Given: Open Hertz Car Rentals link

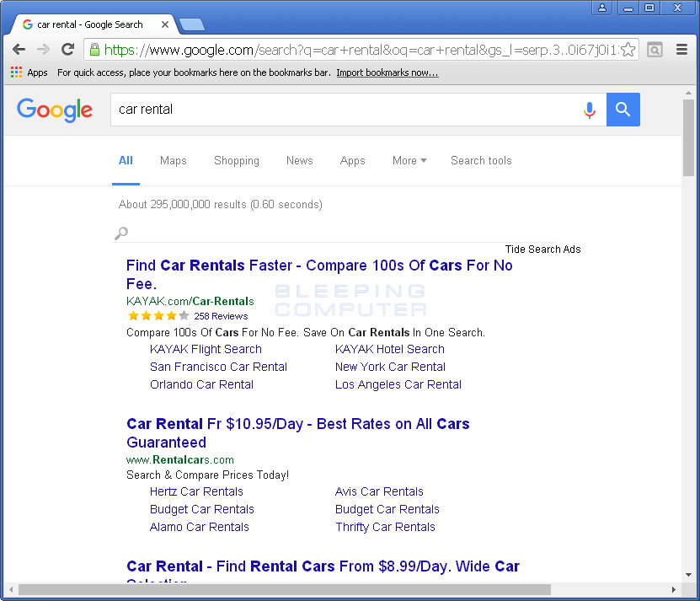Looking at the screenshot, I should [196, 491].
